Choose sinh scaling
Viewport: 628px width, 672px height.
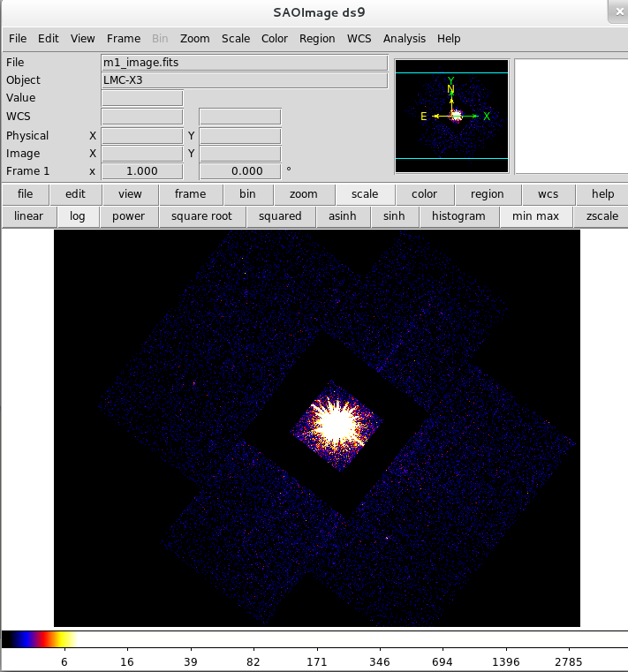[x=394, y=216]
